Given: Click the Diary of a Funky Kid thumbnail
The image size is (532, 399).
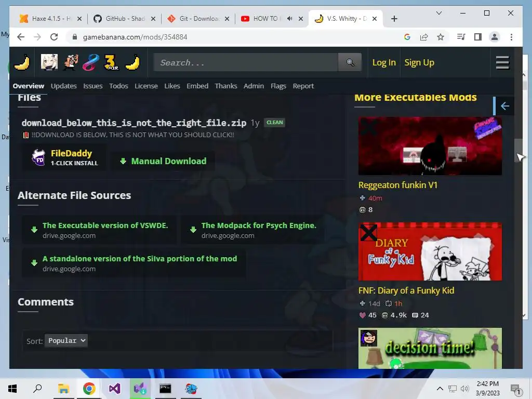Looking at the screenshot, I should (430, 251).
